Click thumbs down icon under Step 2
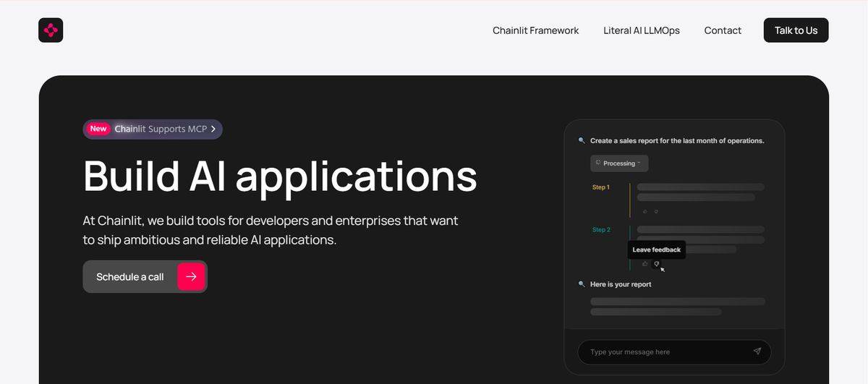868x384 pixels. pos(656,263)
